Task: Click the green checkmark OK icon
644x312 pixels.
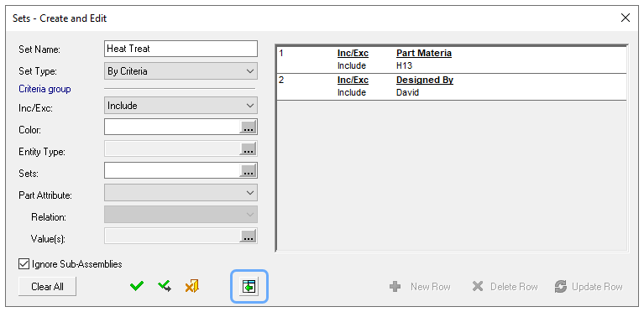Action: pyautogui.click(x=137, y=286)
